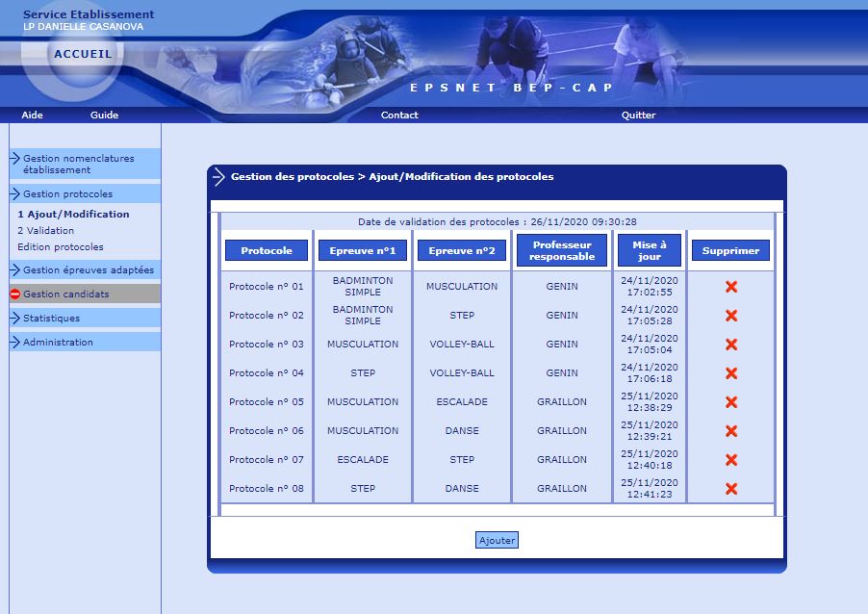Select 1 Ajout/Modification submenu
Image resolution: width=868 pixels, height=614 pixels.
[73, 215]
